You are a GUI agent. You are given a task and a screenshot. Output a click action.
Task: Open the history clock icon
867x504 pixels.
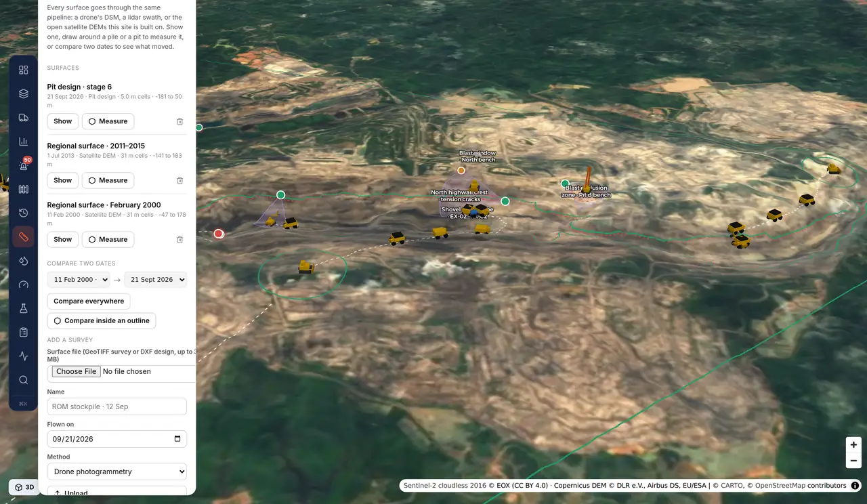point(24,213)
